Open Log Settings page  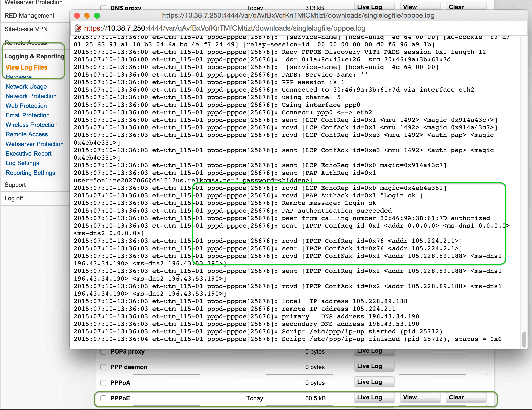(22, 163)
